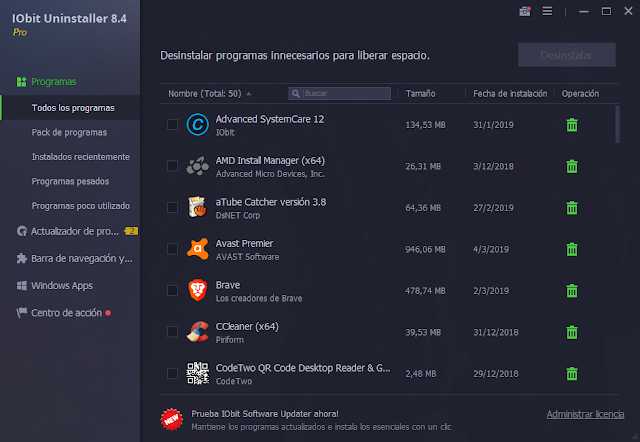The image size is (640, 442).
Task: Click the Avast Premier size 946,06 MB
Action: 425,249
